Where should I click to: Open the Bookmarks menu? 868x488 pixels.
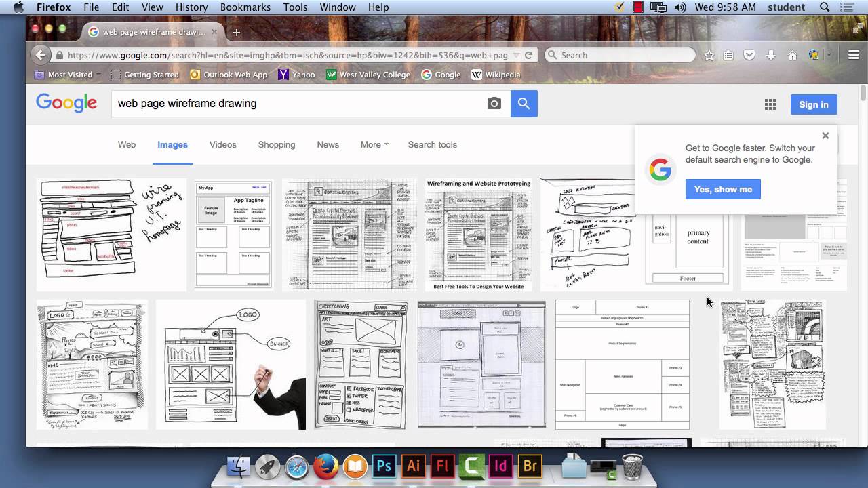point(245,7)
